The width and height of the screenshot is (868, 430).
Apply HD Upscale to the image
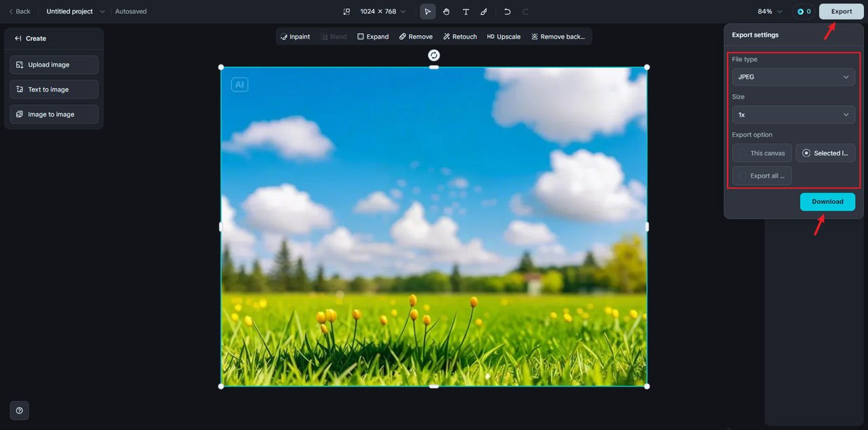[504, 37]
